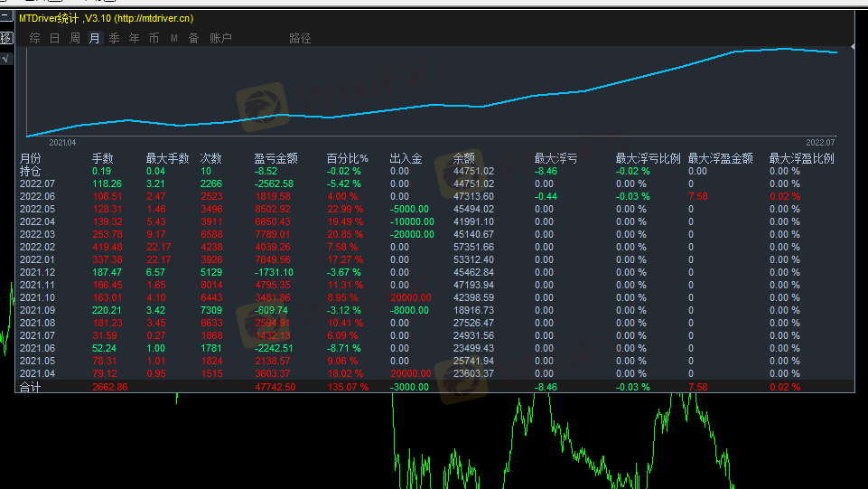868x489 pixels.
Task: Switch to the 综 summary tab
Action: [x=34, y=38]
